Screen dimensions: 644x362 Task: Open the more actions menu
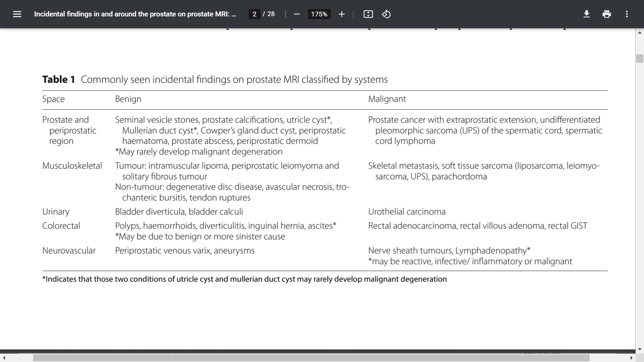[x=627, y=14]
